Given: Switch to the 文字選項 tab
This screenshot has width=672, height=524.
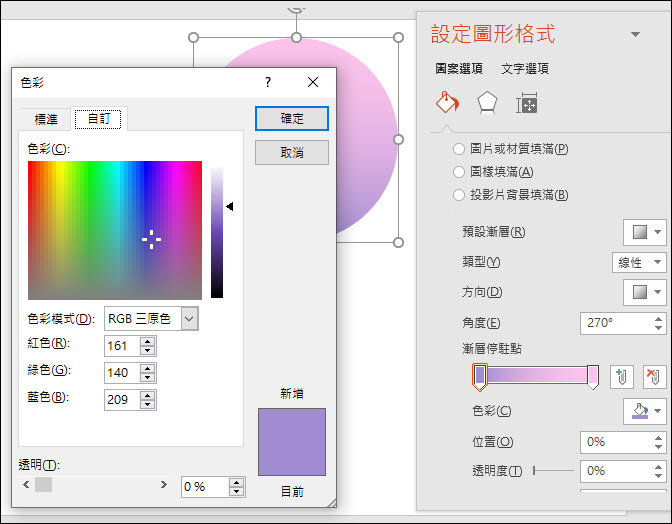Looking at the screenshot, I should [x=525, y=69].
